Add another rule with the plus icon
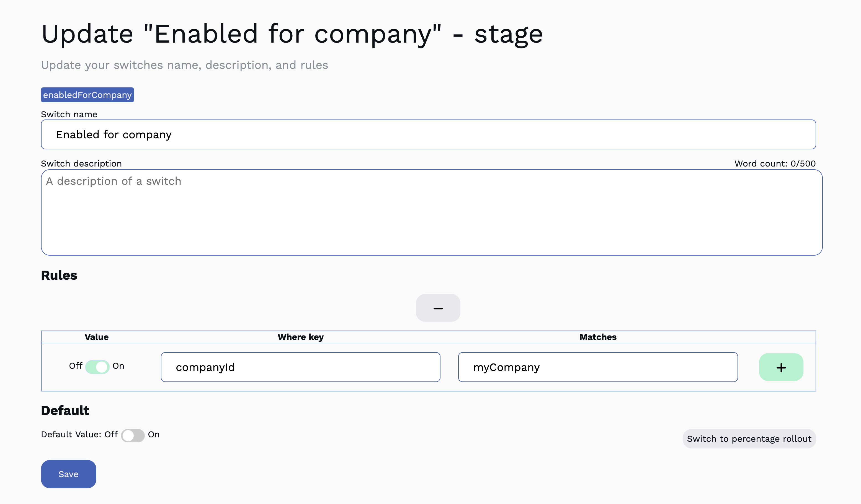The height and width of the screenshot is (504, 861). 781,367
